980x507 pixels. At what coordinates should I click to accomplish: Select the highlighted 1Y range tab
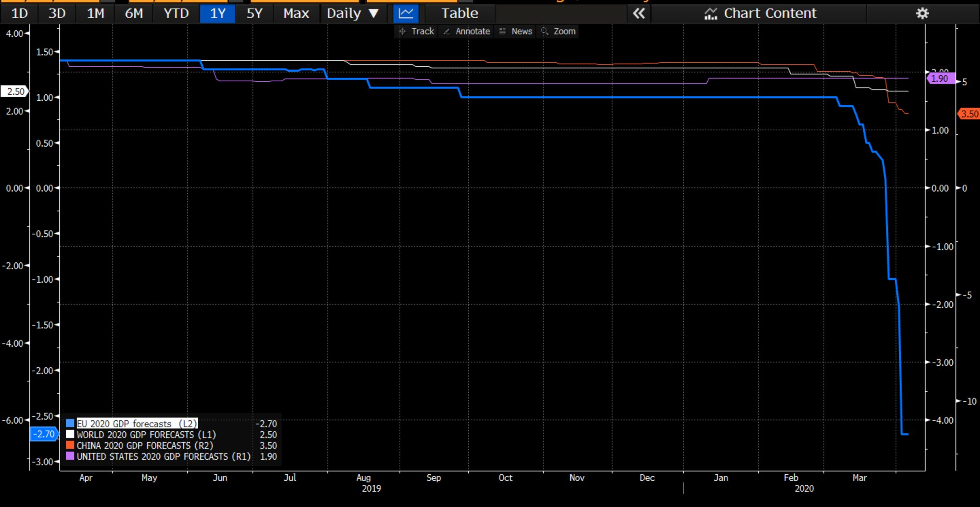[x=218, y=13]
